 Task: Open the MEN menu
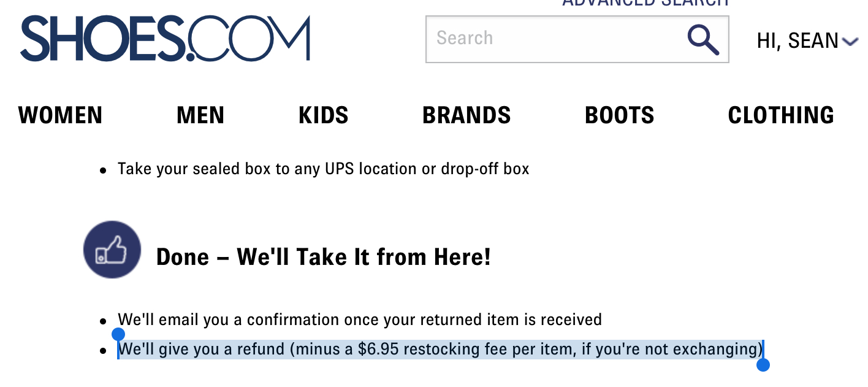pyautogui.click(x=200, y=115)
